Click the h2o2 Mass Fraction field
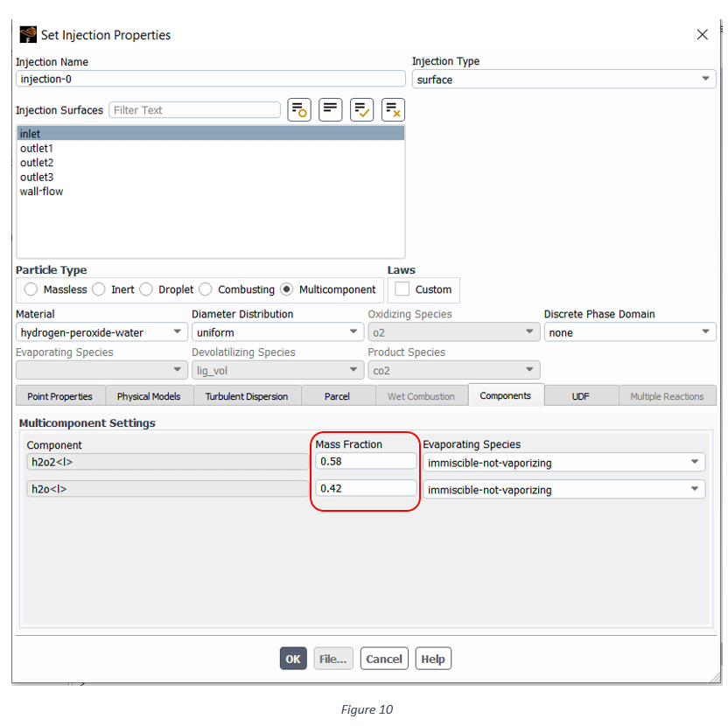 pos(367,461)
